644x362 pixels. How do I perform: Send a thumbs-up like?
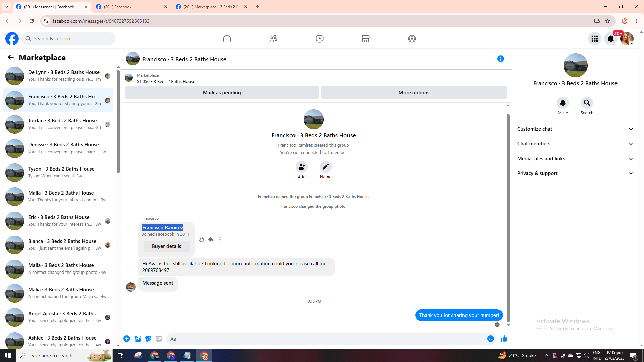504,339
